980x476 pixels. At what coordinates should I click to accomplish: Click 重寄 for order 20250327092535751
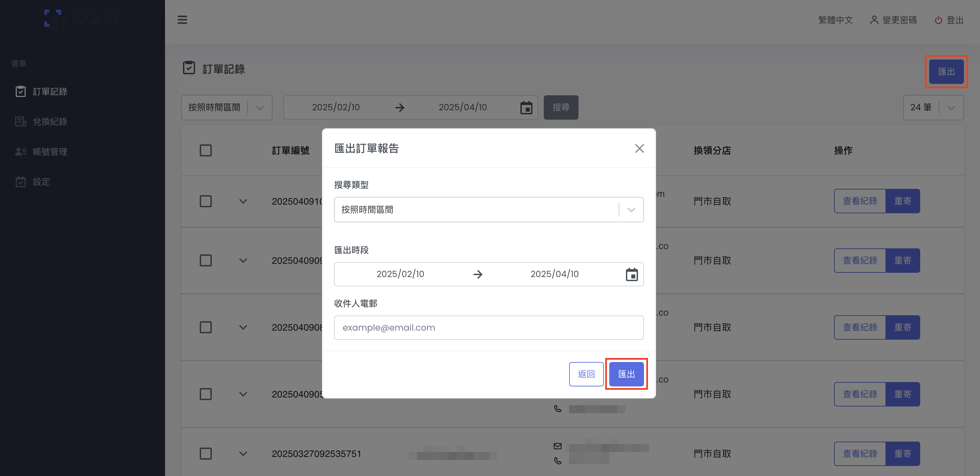(x=903, y=454)
